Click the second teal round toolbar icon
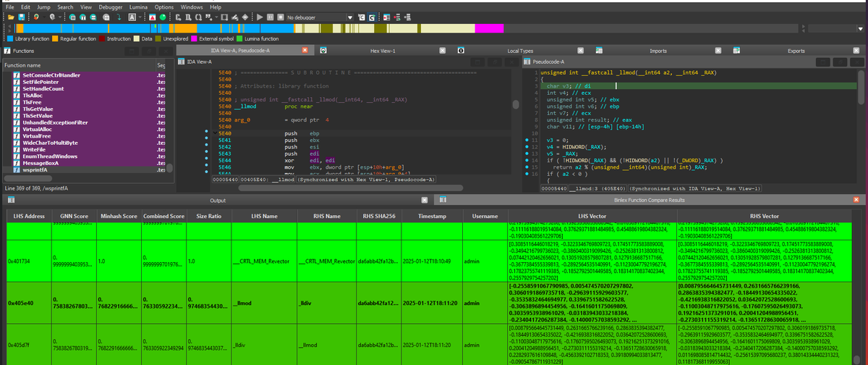 coord(83,17)
